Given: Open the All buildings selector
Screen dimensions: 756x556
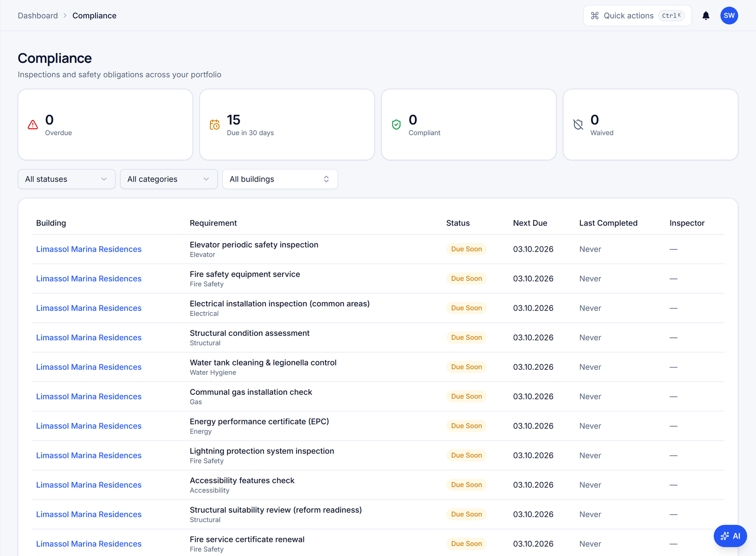Looking at the screenshot, I should (280, 179).
